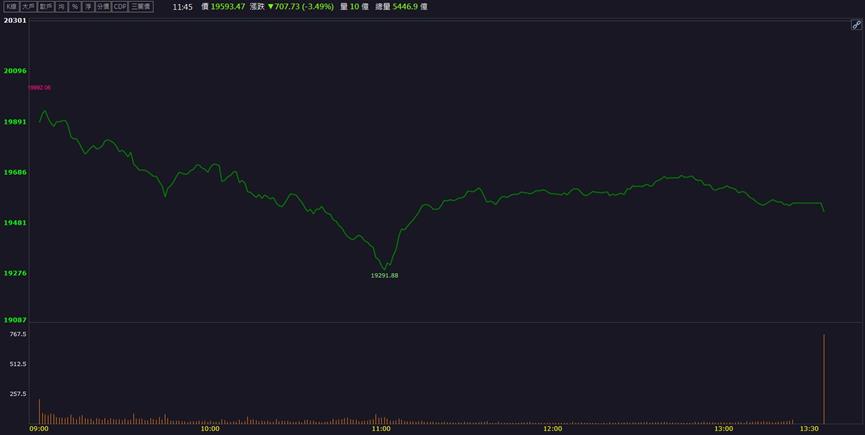Click the 257.5 volume axis label
Screen dimensions: 865x435
(19, 394)
